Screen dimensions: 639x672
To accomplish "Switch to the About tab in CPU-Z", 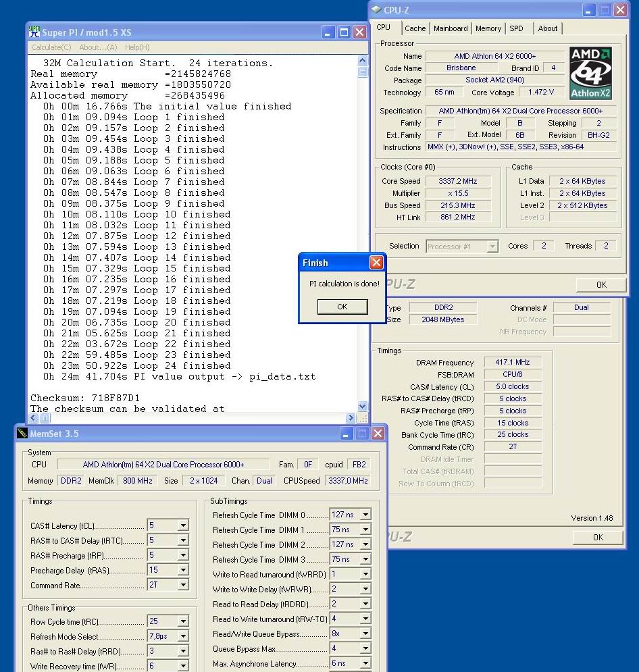I will [x=548, y=28].
